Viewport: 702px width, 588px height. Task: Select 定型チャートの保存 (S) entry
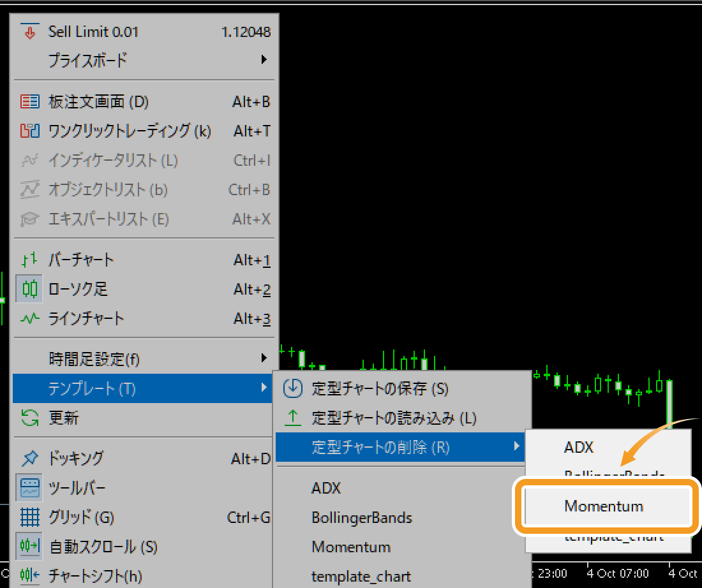(x=402, y=388)
